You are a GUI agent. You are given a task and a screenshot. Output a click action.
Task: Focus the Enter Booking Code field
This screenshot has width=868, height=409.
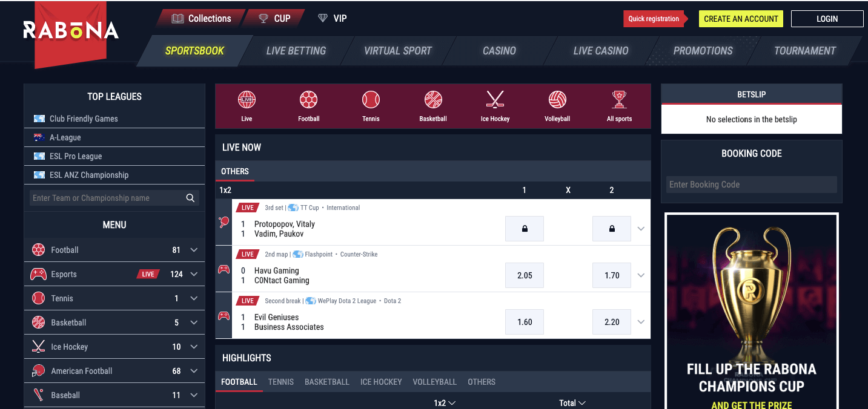752,185
